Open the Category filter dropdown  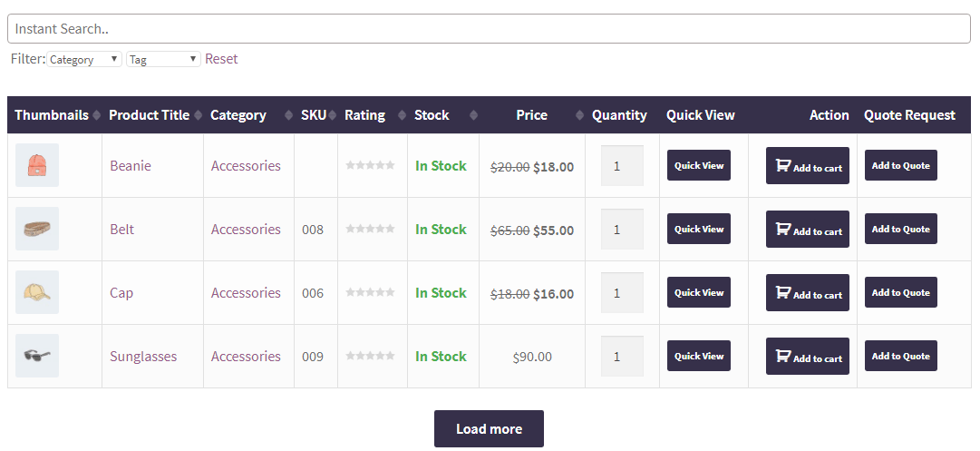tap(84, 60)
